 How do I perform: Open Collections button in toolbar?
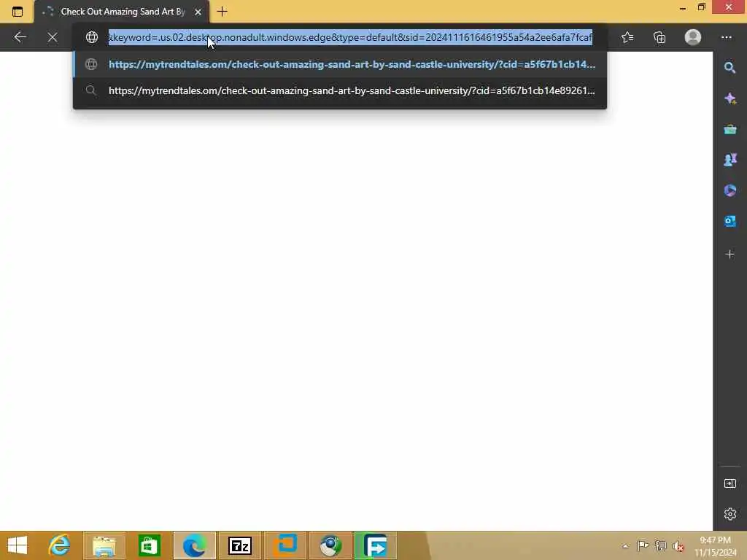(659, 37)
